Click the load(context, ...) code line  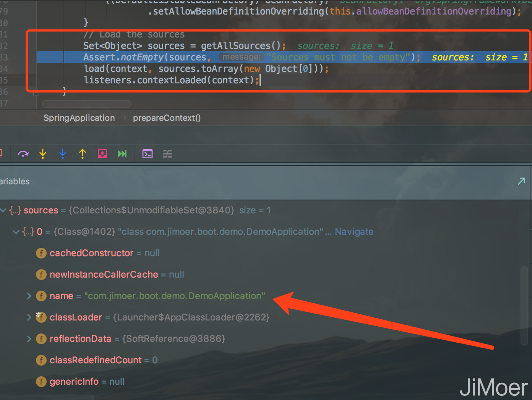[x=206, y=69]
